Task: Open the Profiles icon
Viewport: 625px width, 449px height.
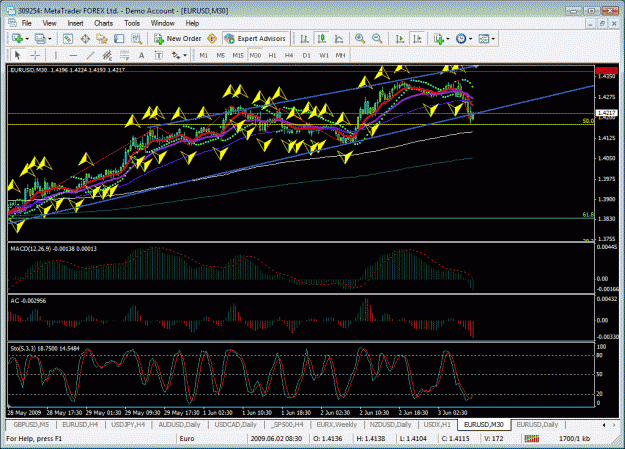Action: pyautogui.click(x=40, y=39)
